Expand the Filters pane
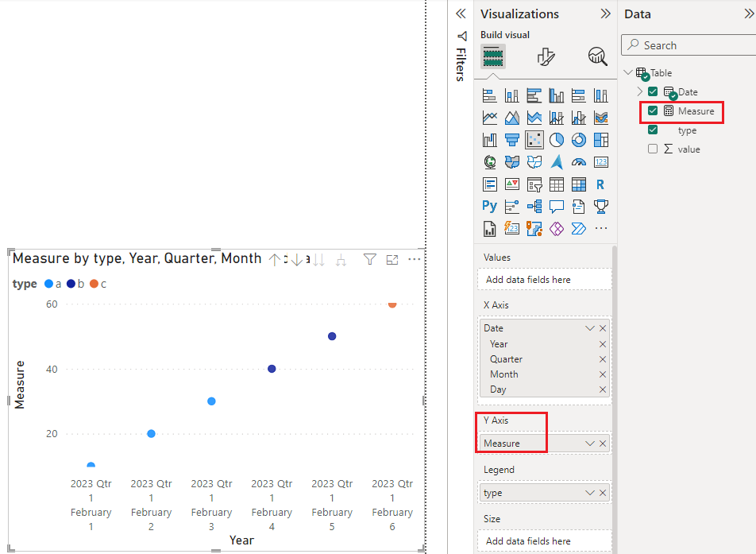 click(x=461, y=14)
